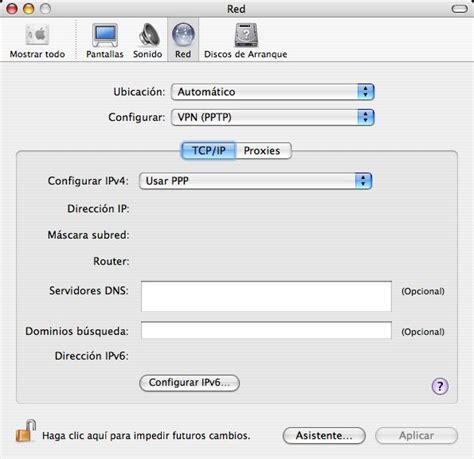Click the yellow minimize window button

point(29,9)
